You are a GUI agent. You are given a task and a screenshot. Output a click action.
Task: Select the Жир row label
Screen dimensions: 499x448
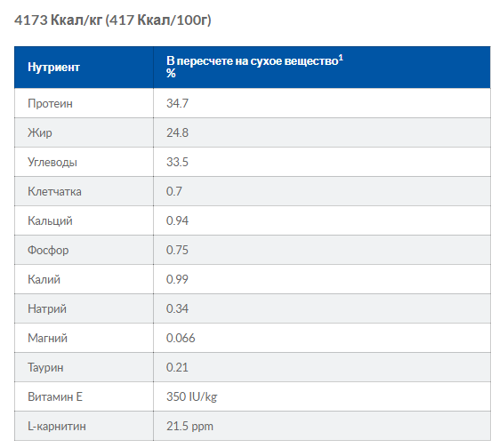40,132
